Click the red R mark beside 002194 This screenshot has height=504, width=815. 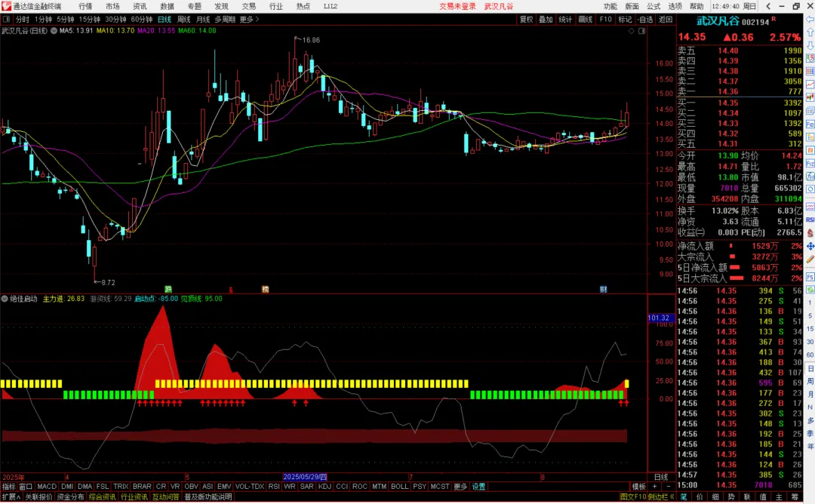tap(773, 19)
